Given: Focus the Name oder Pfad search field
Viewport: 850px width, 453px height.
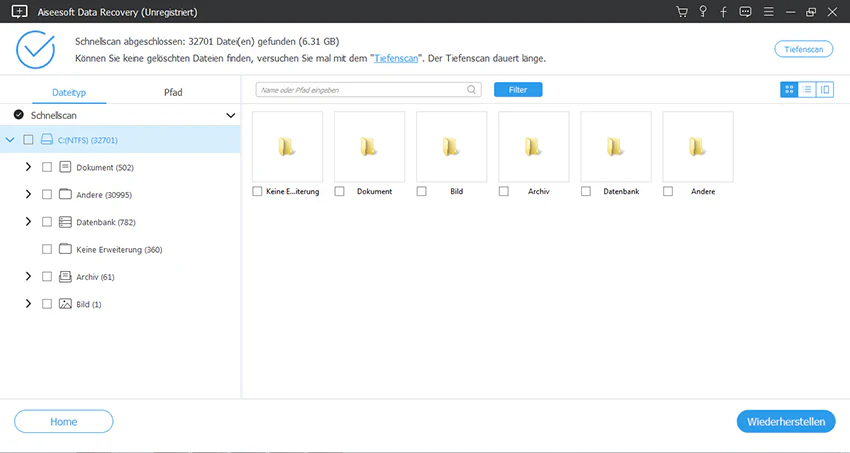Looking at the screenshot, I should tap(369, 90).
